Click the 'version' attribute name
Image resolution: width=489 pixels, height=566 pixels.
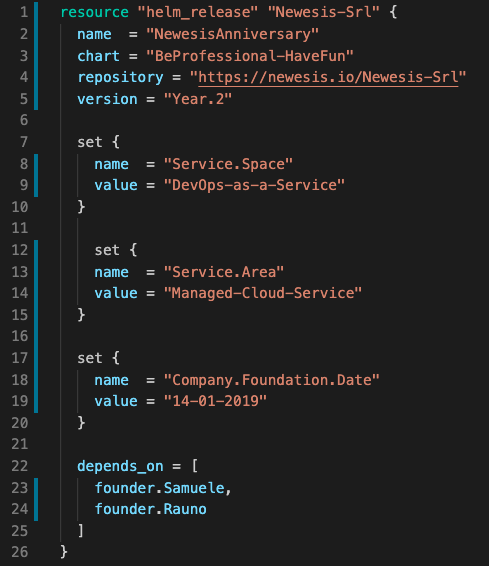click(107, 99)
